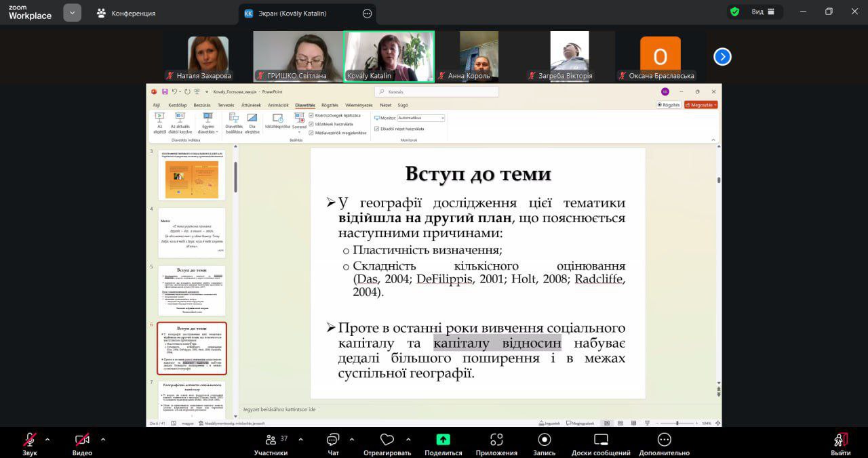Viewport: 868px width, 458px height.
Task: Expand the Monitor Automatikus dropdown
Action: click(x=442, y=118)
